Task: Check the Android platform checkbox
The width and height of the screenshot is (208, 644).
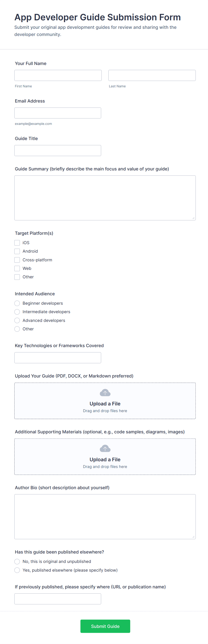Action: tap(17, 251)
